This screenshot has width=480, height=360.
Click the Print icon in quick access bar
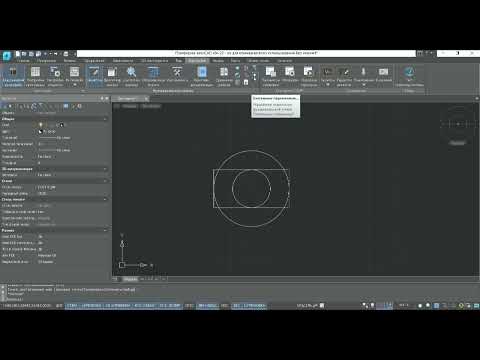point(66,53)
